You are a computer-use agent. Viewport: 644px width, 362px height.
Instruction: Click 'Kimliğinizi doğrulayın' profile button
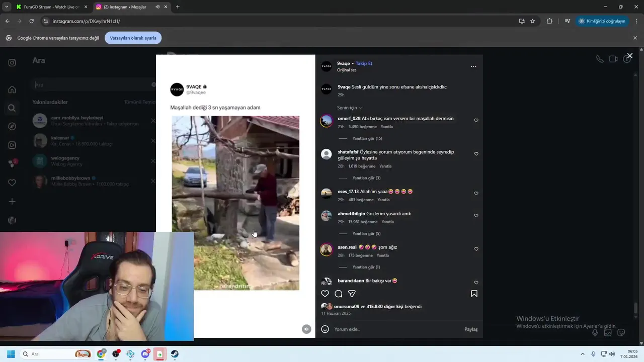pyautogui.click(x=602, y=21)
